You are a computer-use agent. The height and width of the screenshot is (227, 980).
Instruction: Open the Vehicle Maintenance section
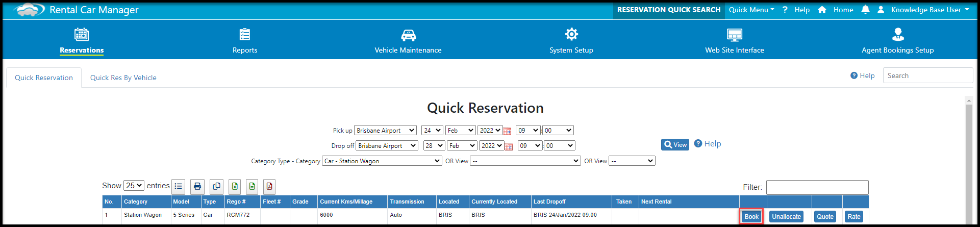[x=408, y=41]
